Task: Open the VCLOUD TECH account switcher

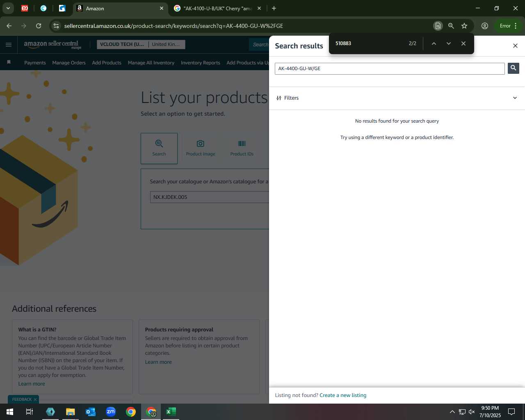Action: (141, 44)
